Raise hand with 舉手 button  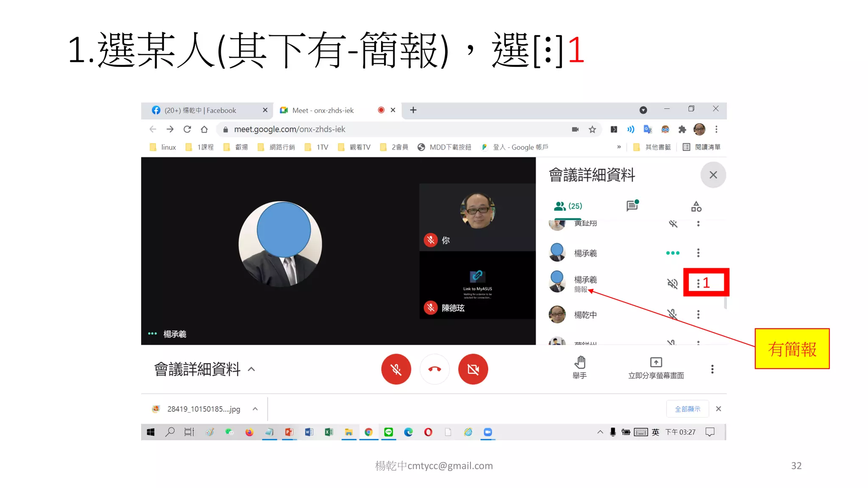580,368
